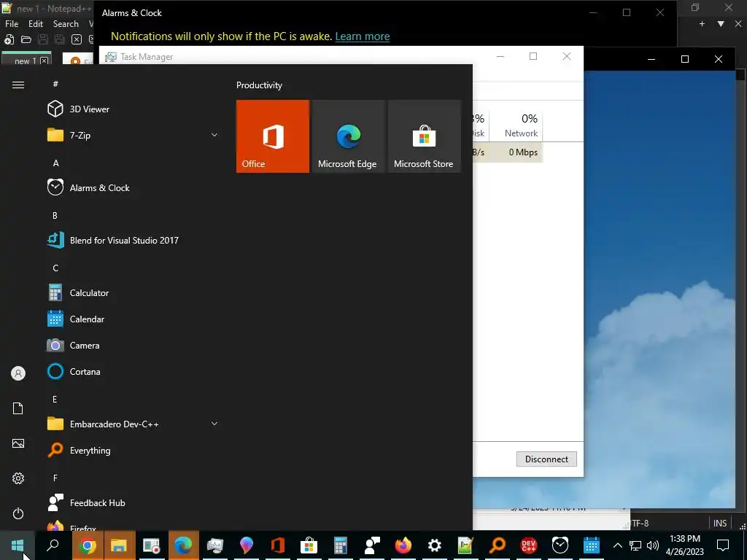
Task: Open the Calendar taskbar icon
Action: point(591,545)
